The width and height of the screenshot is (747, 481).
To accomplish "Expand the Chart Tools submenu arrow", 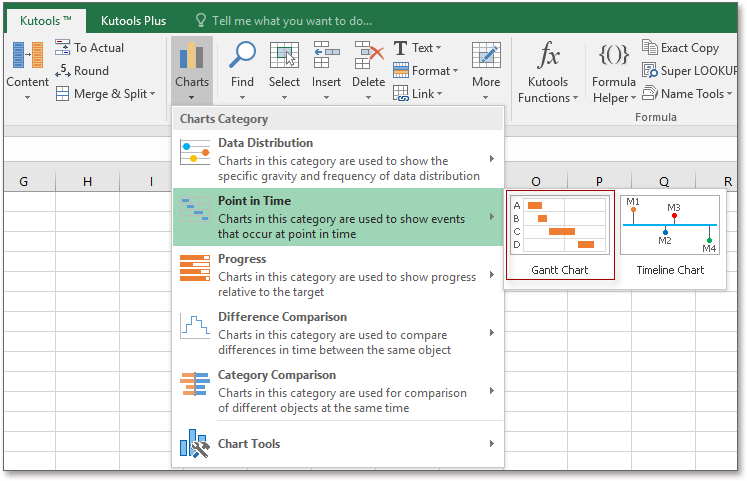I will [492, 444].
